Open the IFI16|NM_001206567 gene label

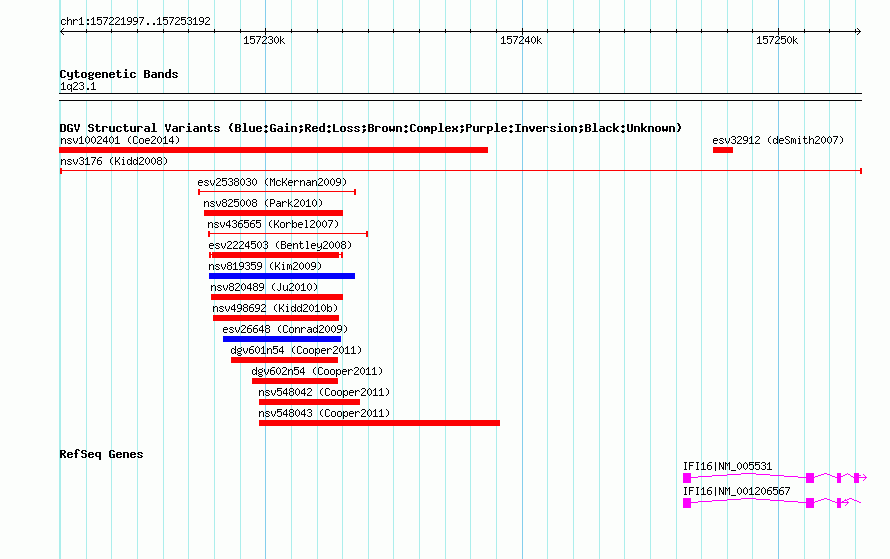(x=736, y=491)
